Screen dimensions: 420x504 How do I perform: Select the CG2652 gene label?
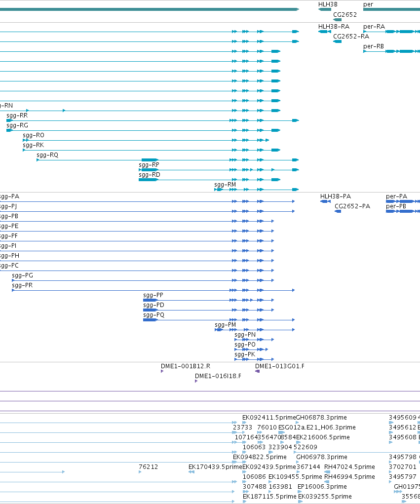pyautogui.click(x=345, y=14)
